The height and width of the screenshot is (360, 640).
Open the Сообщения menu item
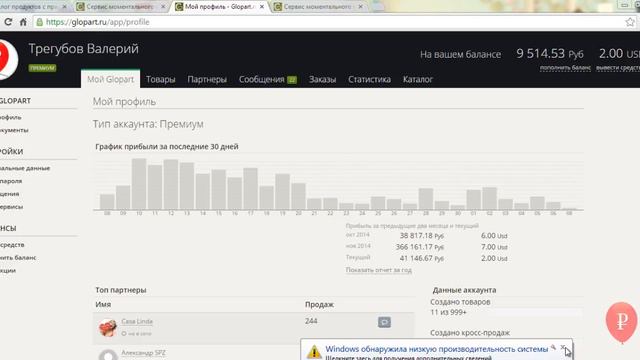tap(262, 79)
